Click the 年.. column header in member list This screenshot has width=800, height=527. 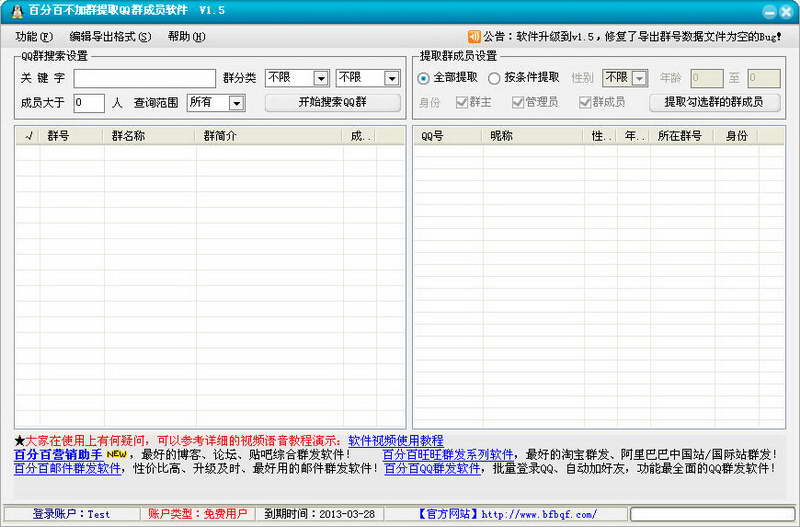pos(634,136)
